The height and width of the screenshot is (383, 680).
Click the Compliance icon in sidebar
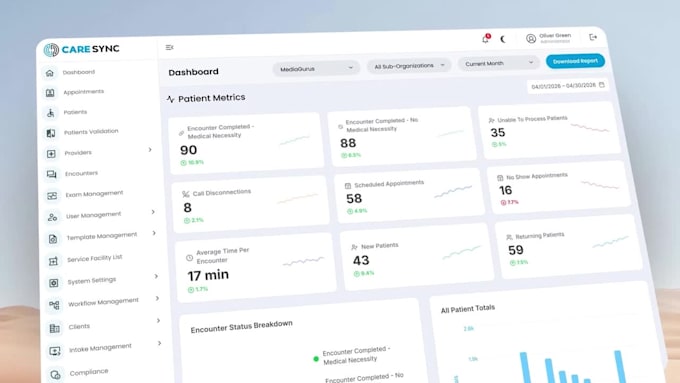(56, 374)
